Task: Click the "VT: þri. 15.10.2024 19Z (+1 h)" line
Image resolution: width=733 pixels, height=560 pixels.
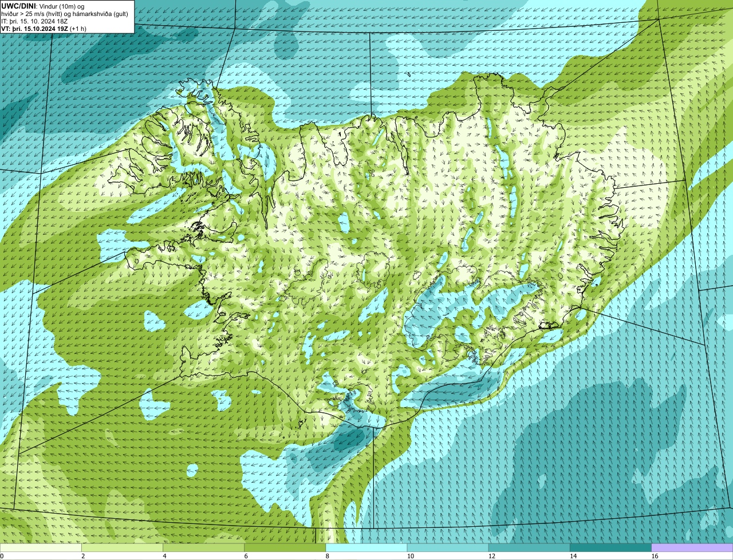Action: point(44,29)
